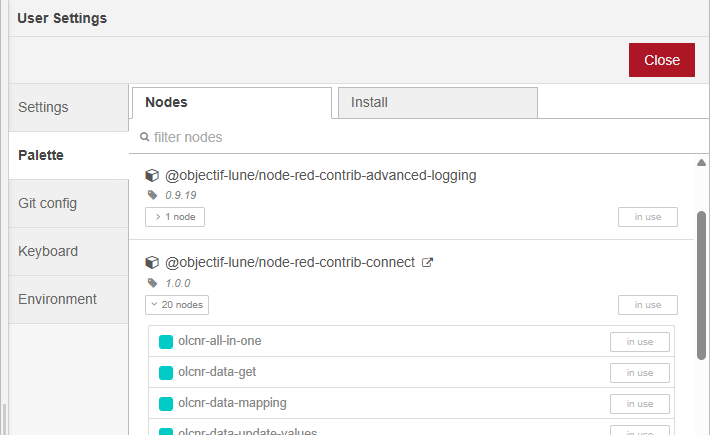This screenshot has width=710, height=435.
Task: Click in use button for olcnr-all-in-one
Action: pyautogui.click(x=640, y=342)
